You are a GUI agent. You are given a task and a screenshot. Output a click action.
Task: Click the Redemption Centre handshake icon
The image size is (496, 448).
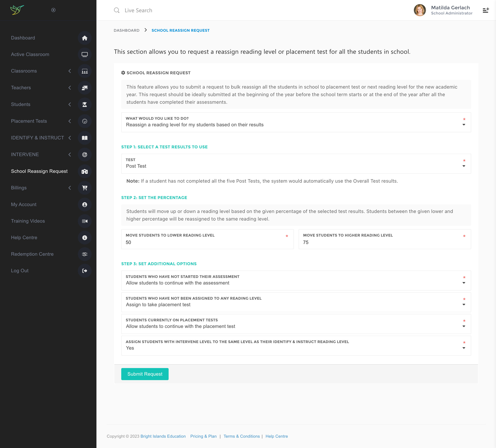[84, 254]
